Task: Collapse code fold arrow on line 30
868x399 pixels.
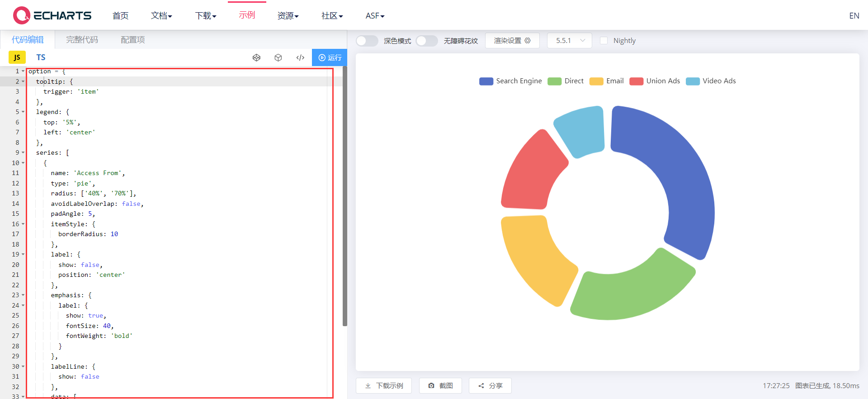Action: coord(23,366)
